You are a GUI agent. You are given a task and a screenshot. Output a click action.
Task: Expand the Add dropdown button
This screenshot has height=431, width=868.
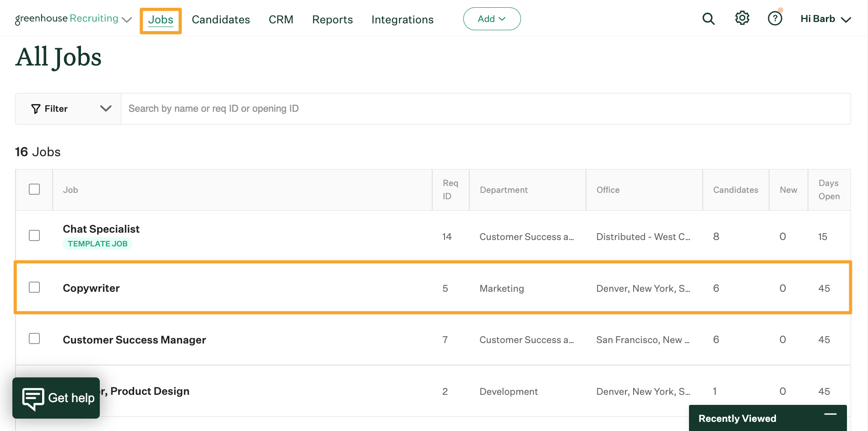(492, 19)
